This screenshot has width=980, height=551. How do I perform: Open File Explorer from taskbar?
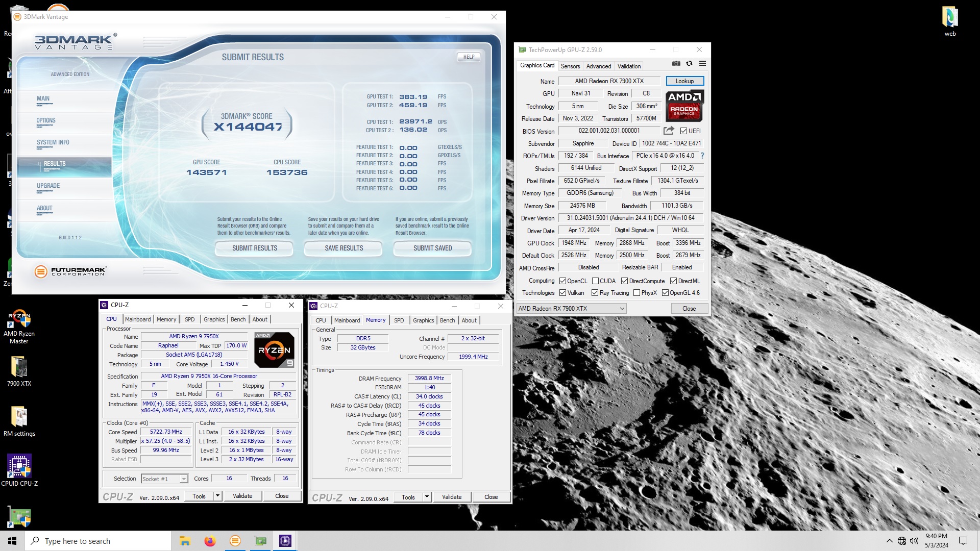coord(185,541)
